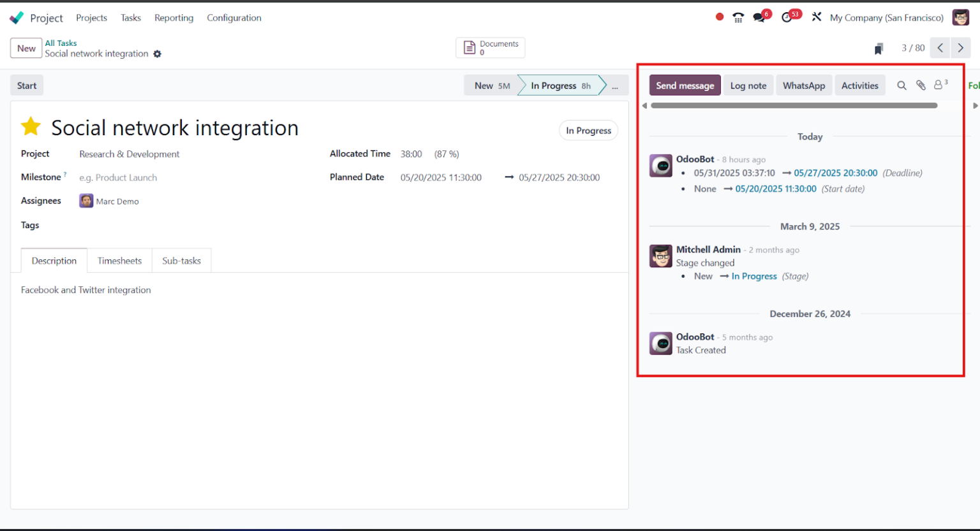This screenshot has width=980, height=531.
Task: Click the Log note button
Action: click(748, 85)
